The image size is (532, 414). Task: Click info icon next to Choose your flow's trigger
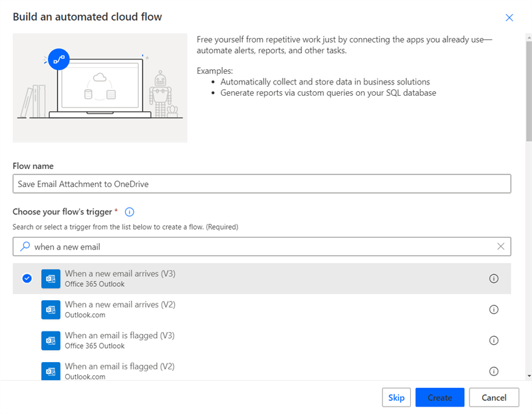[130, 212]
